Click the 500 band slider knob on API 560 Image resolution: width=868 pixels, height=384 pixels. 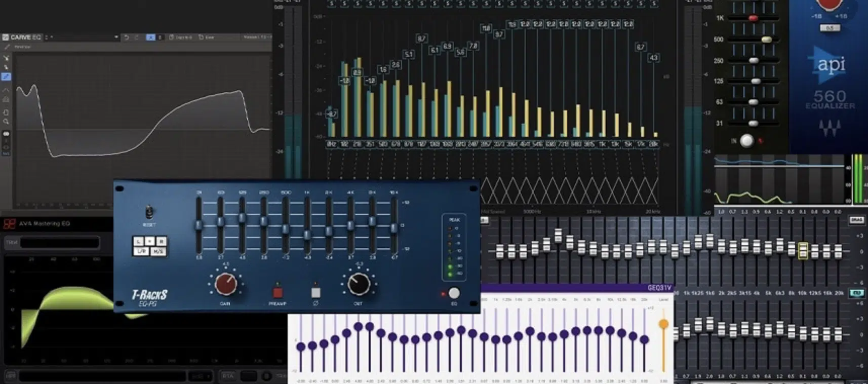(767, 40)
